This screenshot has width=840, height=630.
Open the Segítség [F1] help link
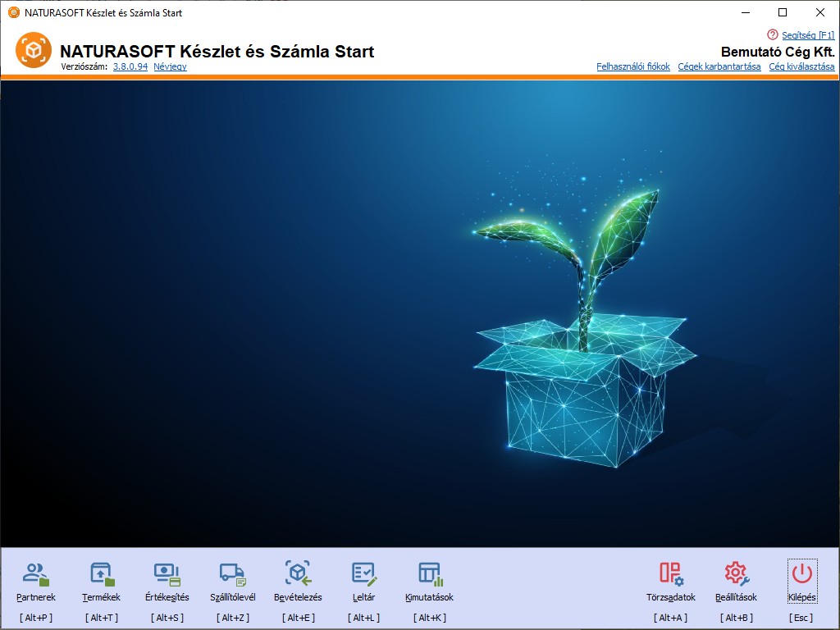(x=808, y=35)
